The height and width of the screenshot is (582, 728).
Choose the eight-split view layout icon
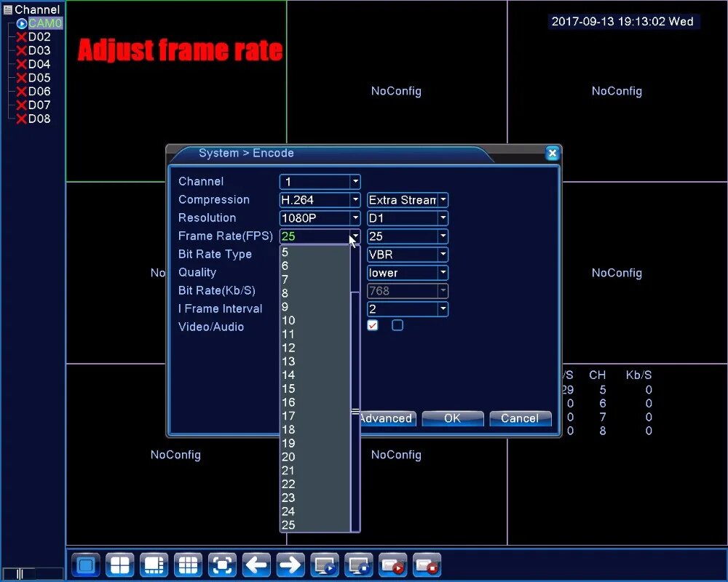click(154, 565)
